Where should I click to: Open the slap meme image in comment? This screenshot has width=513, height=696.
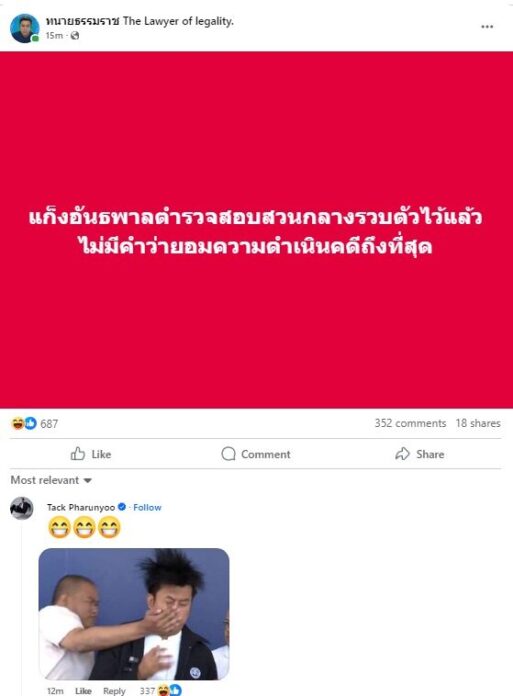tap(134, 614)
